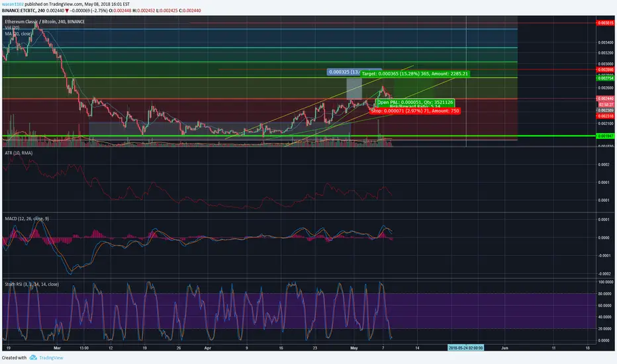Click the 0.001947 bright green price tag
Viewport: 617px width, 364px height.
click(x=605, y=136)
